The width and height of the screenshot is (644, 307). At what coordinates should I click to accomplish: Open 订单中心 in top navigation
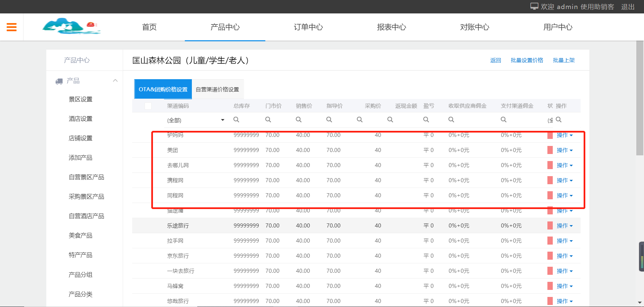click(308, 27)
